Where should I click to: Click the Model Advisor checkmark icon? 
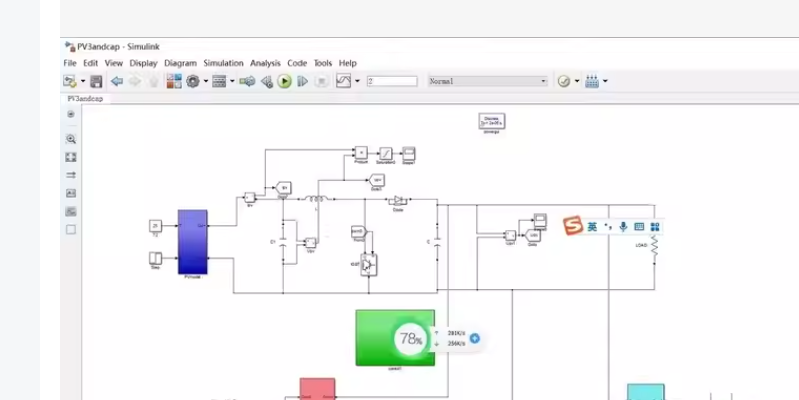pos(564,81)
